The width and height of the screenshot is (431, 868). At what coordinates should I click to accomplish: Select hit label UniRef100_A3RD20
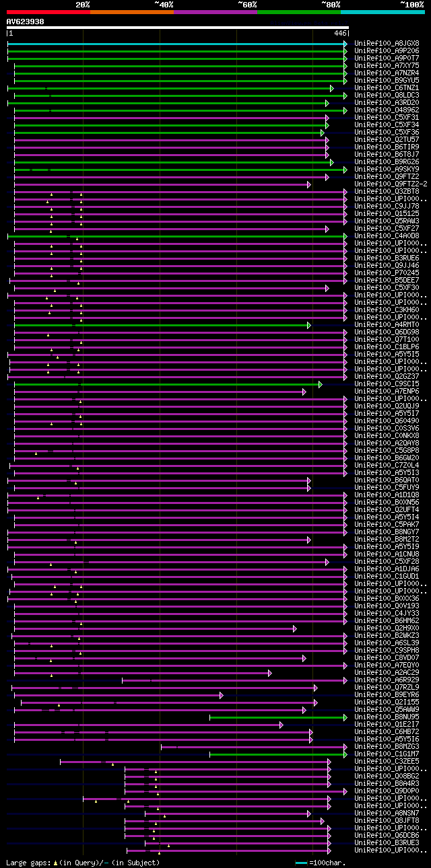387,102
